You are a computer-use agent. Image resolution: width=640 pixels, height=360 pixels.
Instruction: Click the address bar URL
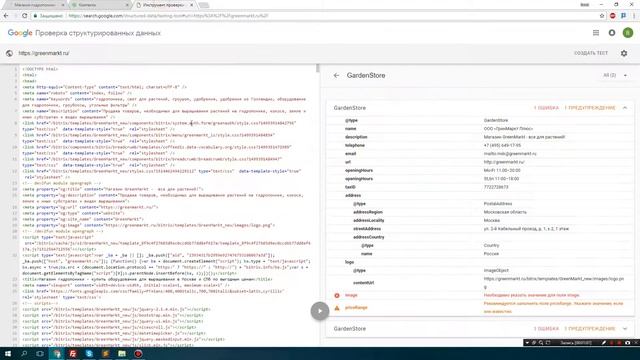pyautogui.click(x=168, y=16)
